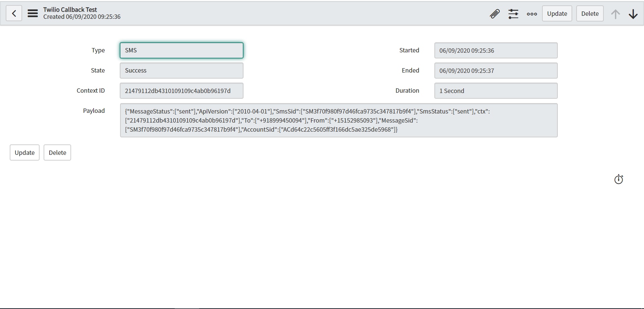Viewport: 644px width, 309px height.
Task: Click the header Delete button
Action: tap(590, 13)
